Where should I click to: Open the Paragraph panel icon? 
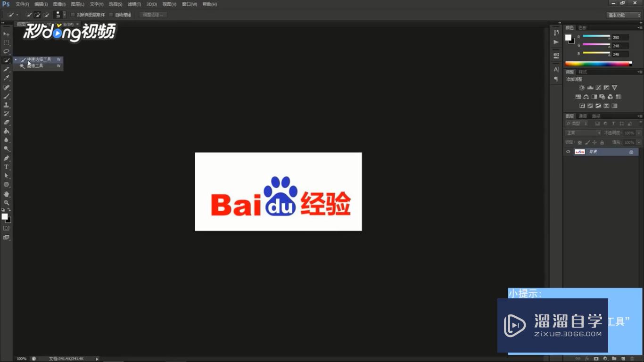(x=556, y=79)
